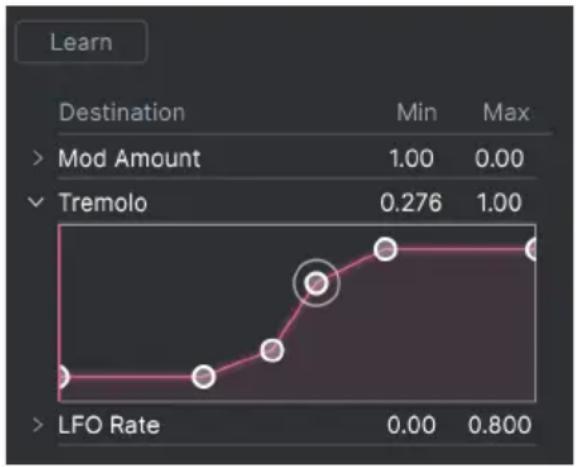Image resolution: width=576 pixels, height=467 pixels.
Task: Select the third curve point from left
Action: [272, 351]
